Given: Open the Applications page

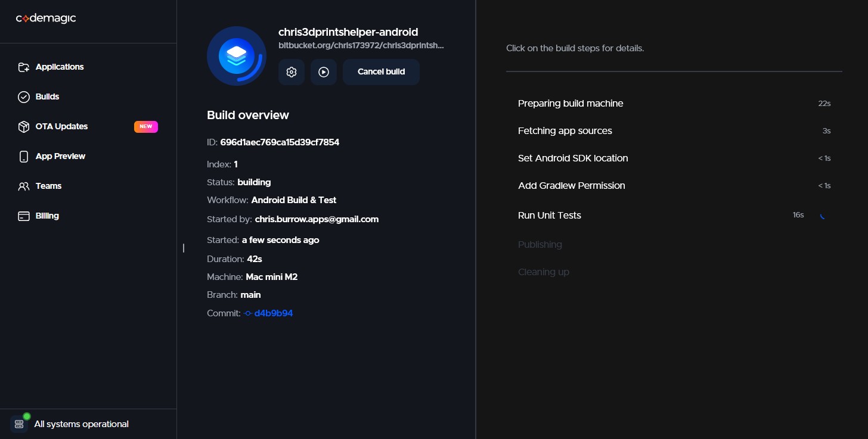Looking at the screenshot, I should point(60,67).
